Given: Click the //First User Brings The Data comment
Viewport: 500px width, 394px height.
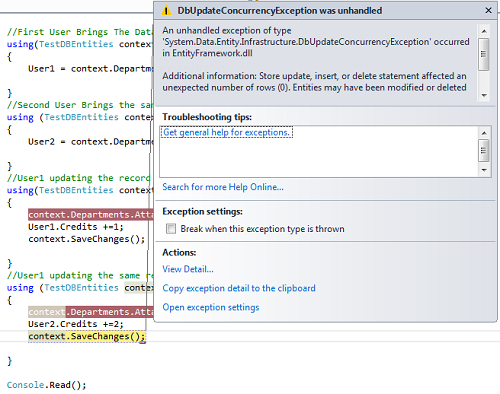Looking at the screenshot, I should coord(79,32).
